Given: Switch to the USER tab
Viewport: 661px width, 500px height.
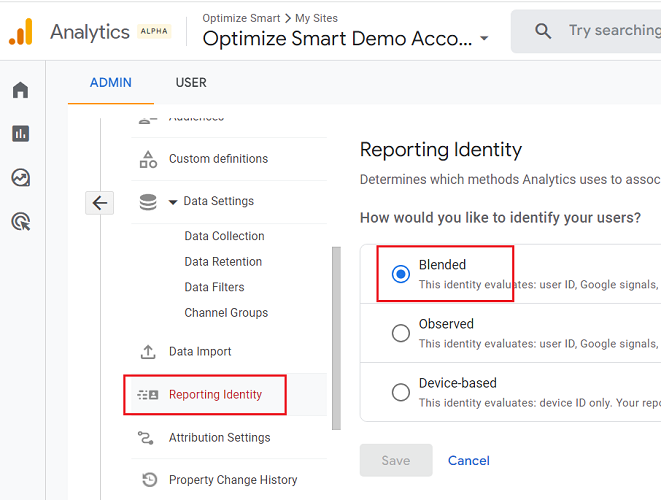Looking at the screenshot, I should click(191, 83).
